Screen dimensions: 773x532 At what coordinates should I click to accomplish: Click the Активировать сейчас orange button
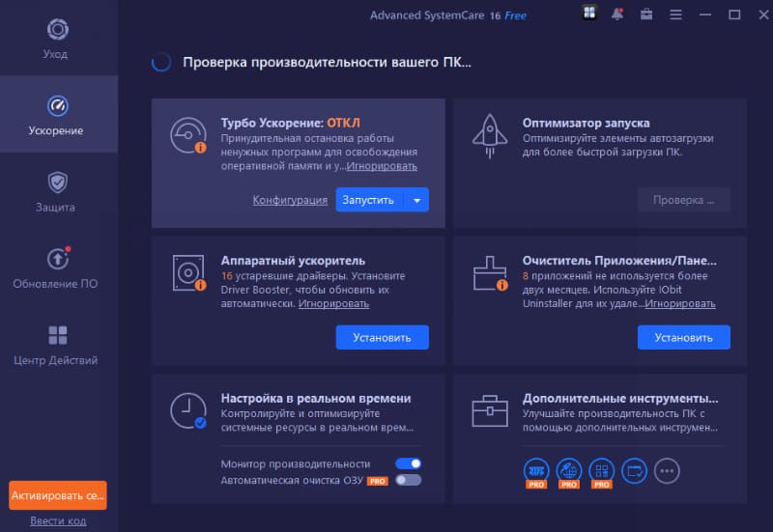pyautogui.click(x=58, y=495)
